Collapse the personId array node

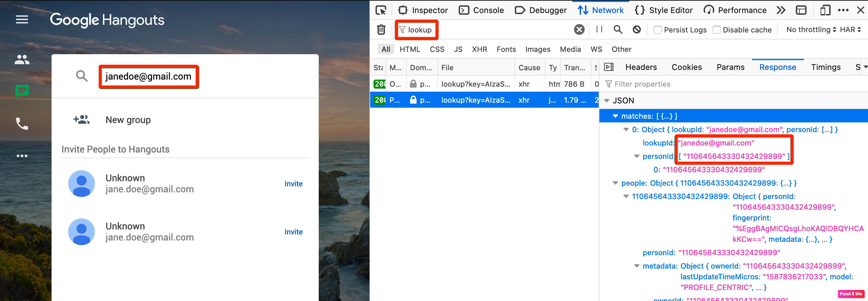tap(637, 156)
